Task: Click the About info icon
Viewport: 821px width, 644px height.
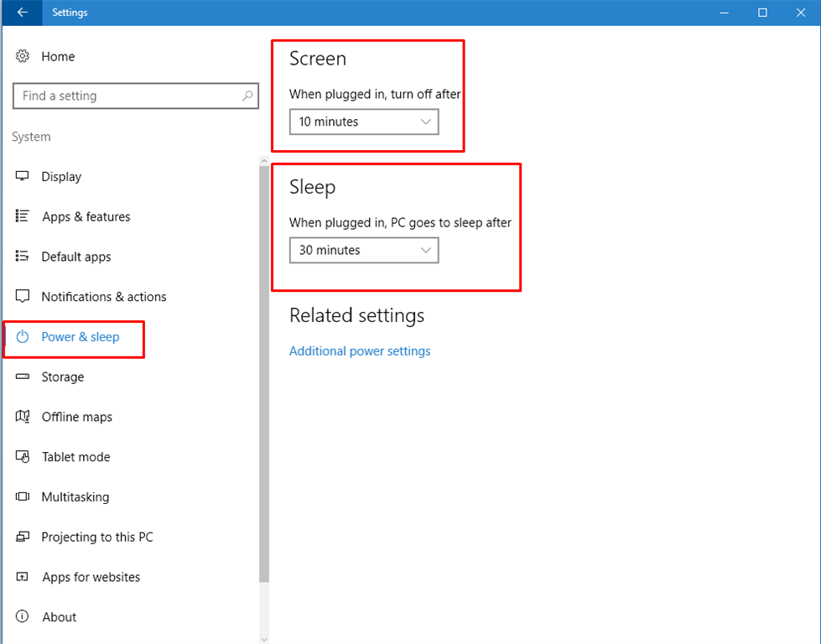Action: (x=22, y=616)
